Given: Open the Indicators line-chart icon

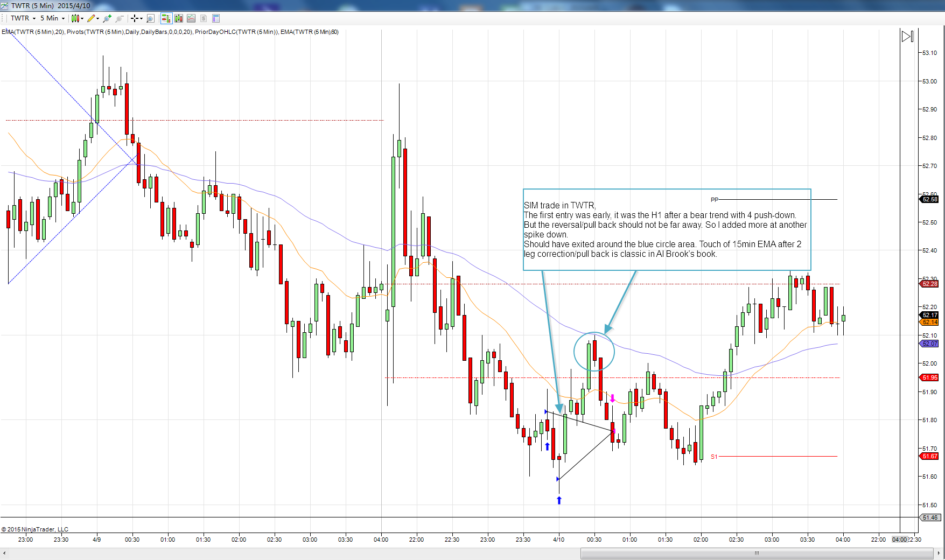Looking at the screenshot, I should (x=191, y=18).
